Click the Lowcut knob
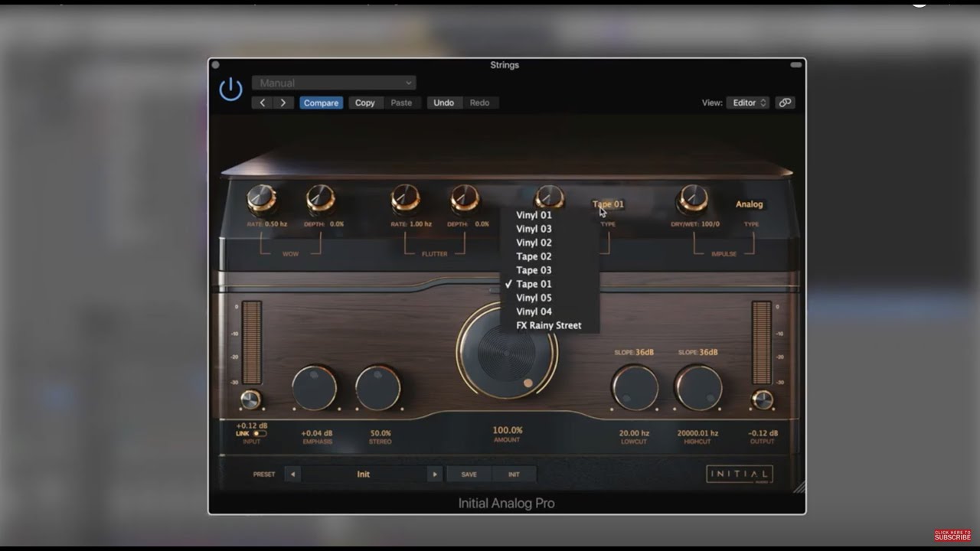The height and width of the screenshot is (551, 980). point(635,388)
